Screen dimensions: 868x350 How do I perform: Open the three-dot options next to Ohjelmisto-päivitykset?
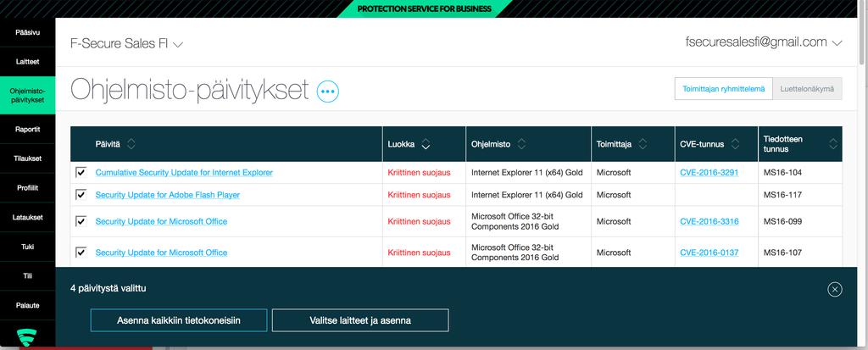point(328,92)
